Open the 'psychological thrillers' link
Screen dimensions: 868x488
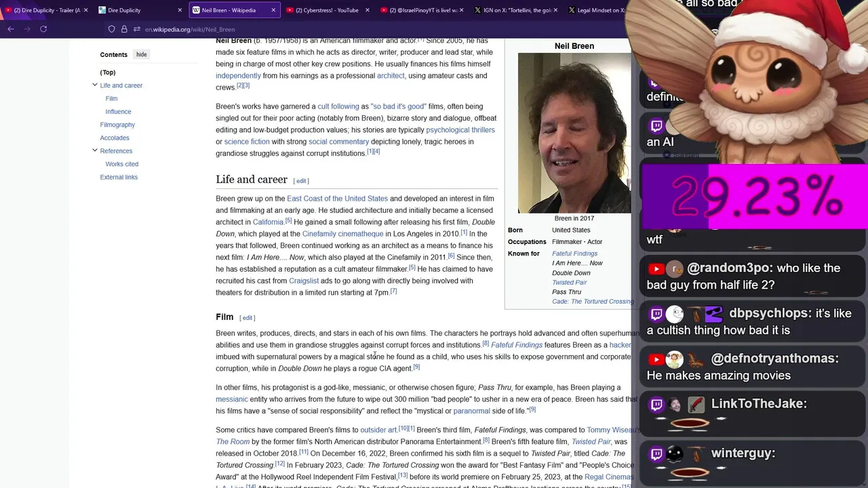[x=460, y=130]
